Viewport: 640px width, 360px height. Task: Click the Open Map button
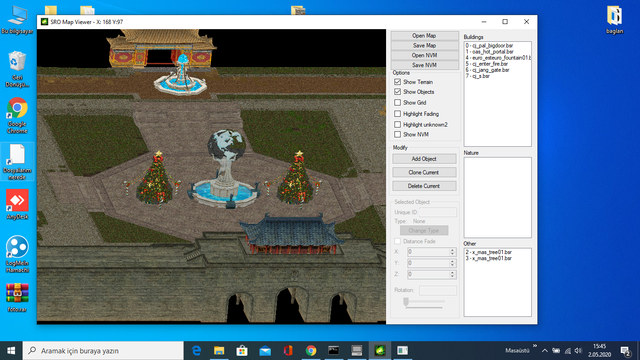424,36
